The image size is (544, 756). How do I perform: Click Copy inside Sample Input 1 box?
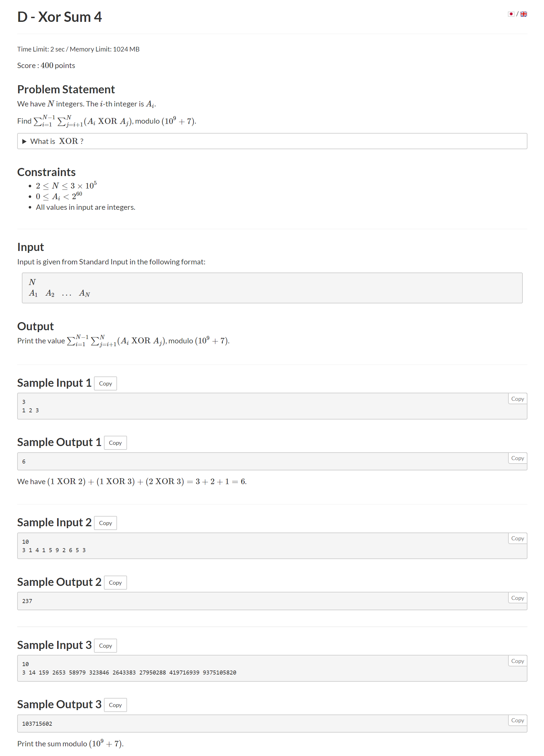pyautogui.click(x=517, y=399)
